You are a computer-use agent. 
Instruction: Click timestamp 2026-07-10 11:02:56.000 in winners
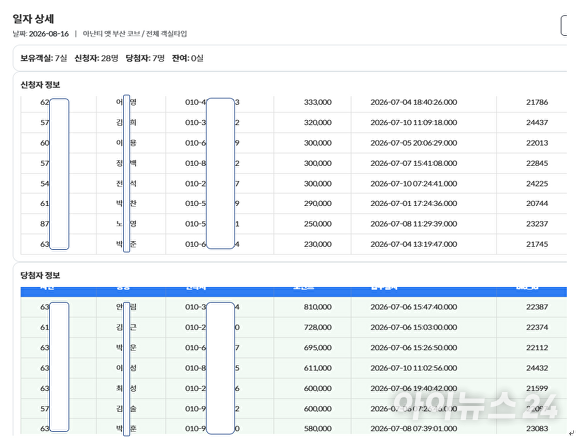[x=414, y=368]
